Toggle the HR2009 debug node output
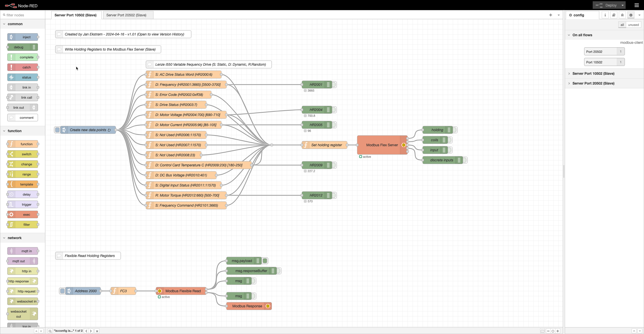The width and height of the screenshot is (644, 334). (334, 165)
